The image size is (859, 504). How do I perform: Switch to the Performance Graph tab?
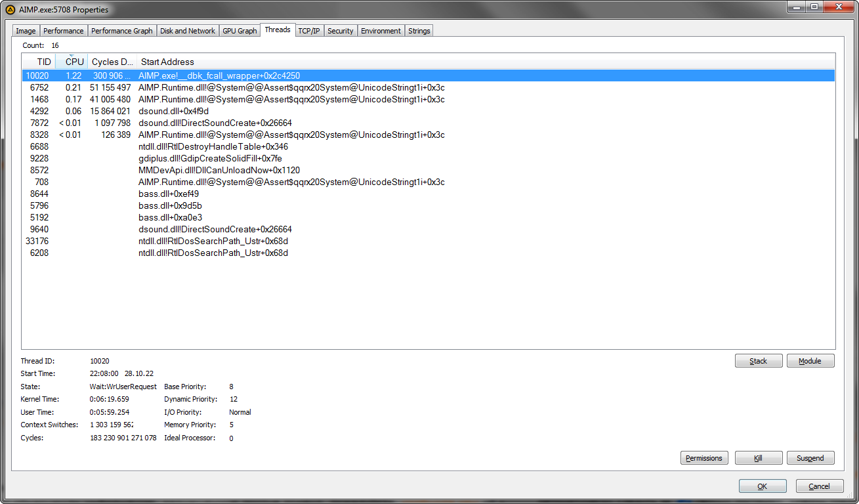point(122,31)
